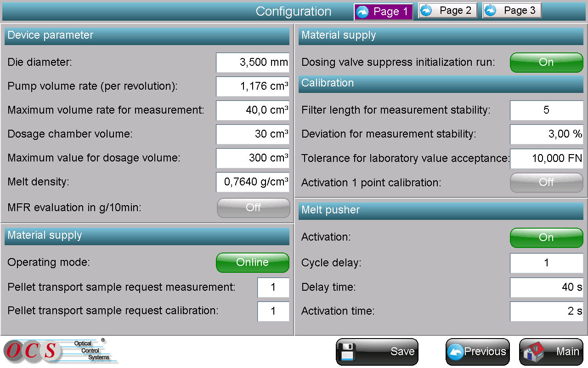Edit Maximum value for dosage volume field
This screenshot has height=368, width=588.
coord(253,158)
